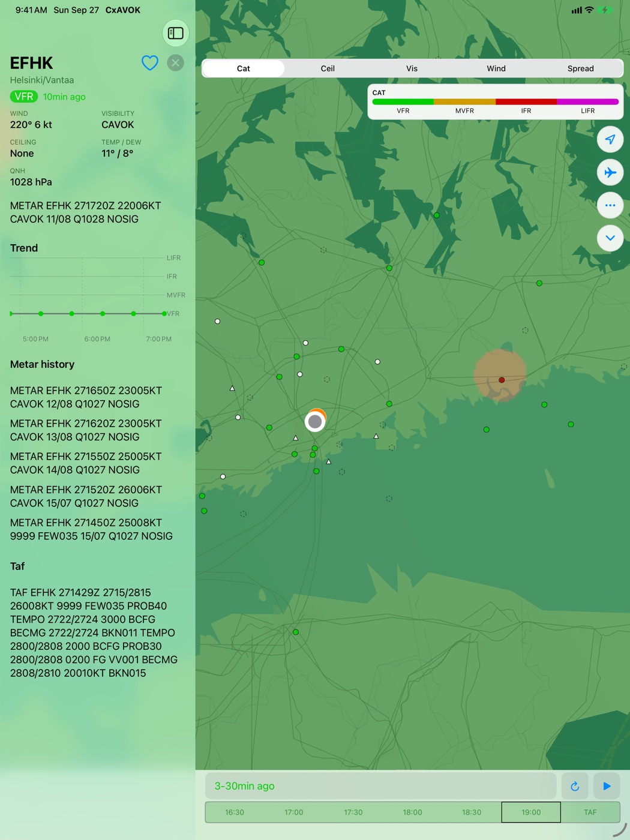Click the wind value 220° 6 kt
The width and height of the screenshot is (630, 840).
31,125
